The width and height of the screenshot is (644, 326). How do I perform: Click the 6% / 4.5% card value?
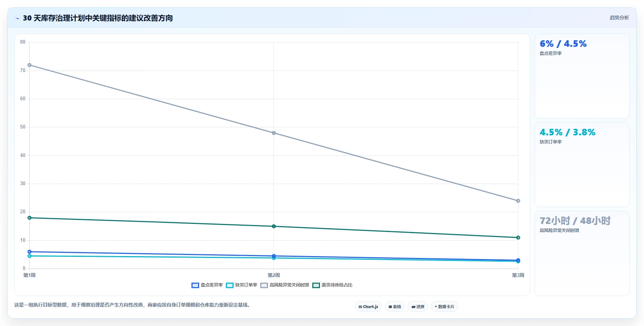coord(563,44)
